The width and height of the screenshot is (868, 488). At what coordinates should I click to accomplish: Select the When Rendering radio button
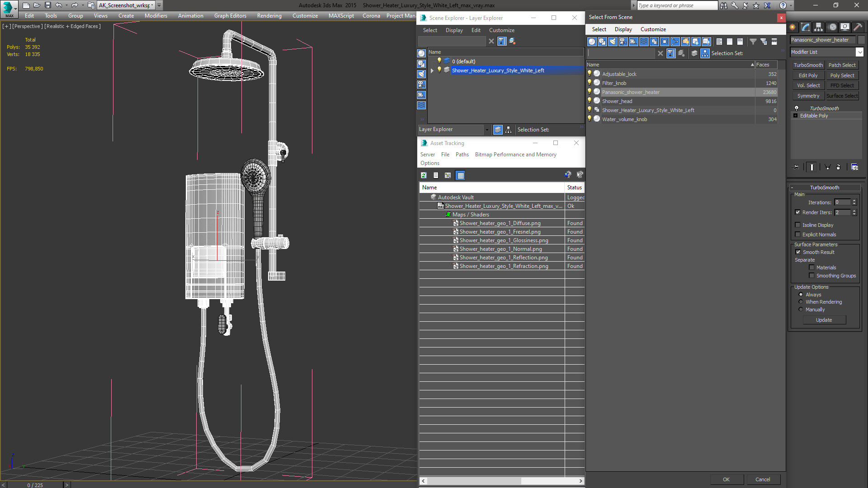(x=801, y=302)
